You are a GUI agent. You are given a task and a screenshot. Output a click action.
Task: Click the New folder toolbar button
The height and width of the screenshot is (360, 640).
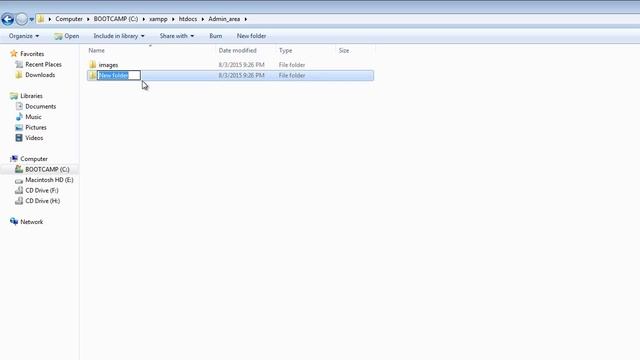(251, 36)
